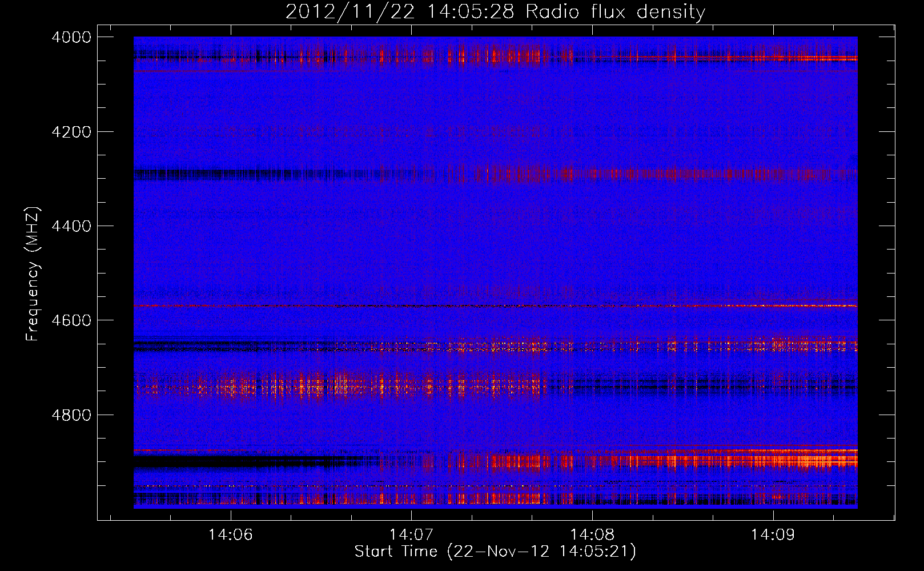Click the 14:07 time axis label
The height and width of the screenshot is (571, 924).
pyautogui.click(x=411, y=534)
